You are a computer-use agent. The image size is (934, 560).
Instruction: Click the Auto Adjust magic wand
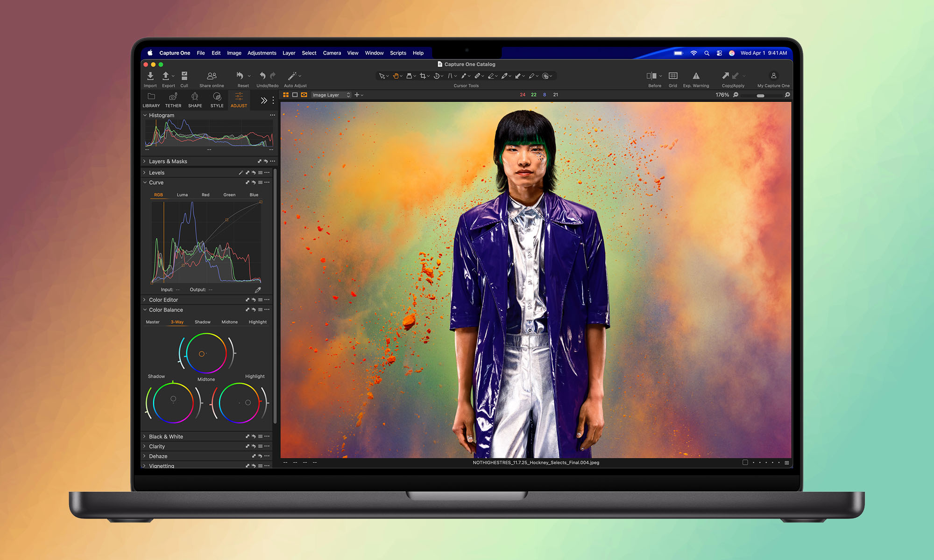pos(292,76)
